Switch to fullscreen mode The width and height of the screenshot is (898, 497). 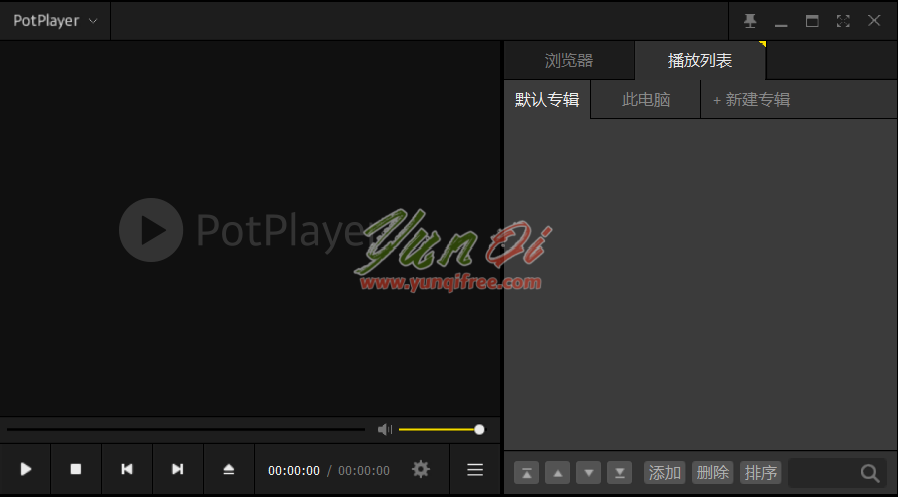843,21
